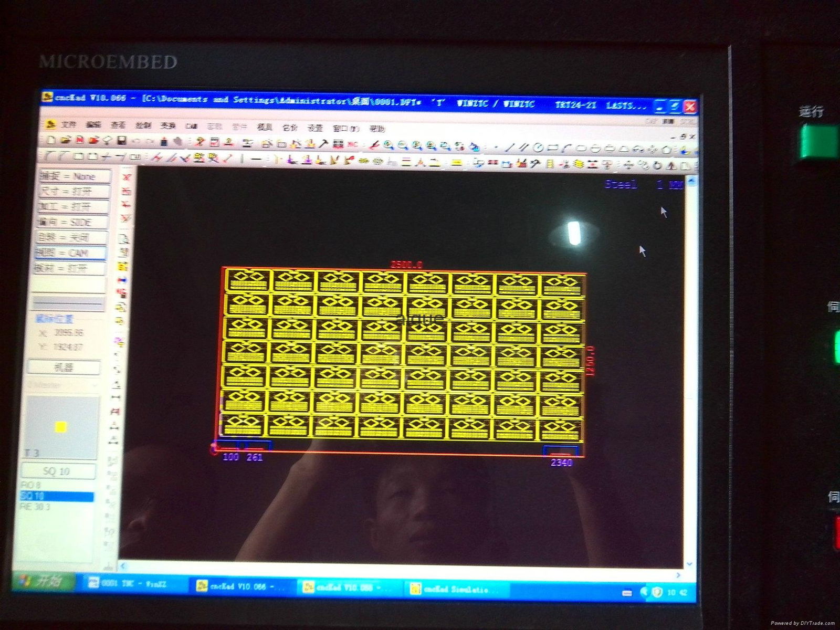Select the Rounded rectangle drawing tool
This screenshot has height=630, width=840.
582,148
